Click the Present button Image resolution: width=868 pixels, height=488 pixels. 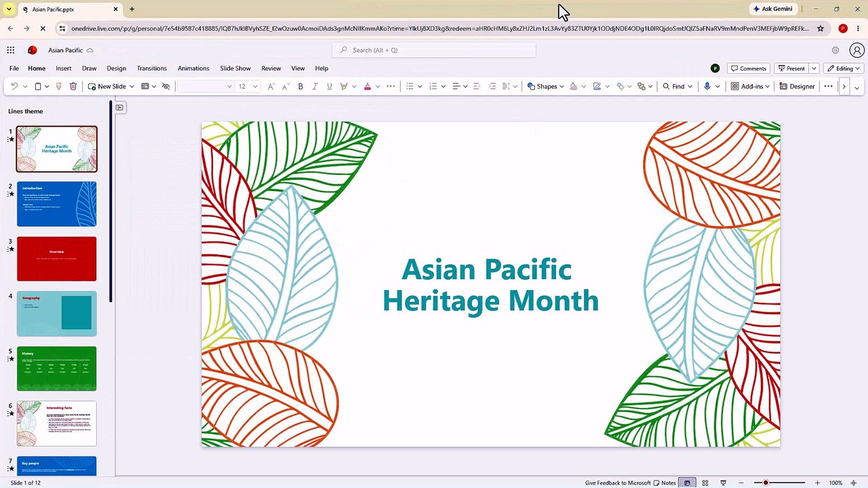[x=791, y=68]
